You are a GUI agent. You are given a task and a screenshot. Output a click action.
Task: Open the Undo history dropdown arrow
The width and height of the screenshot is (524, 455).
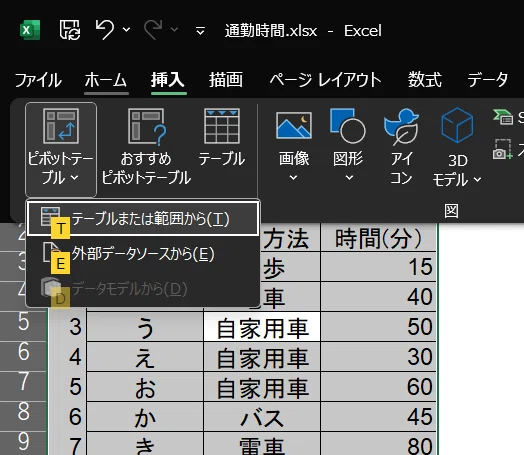127,30
